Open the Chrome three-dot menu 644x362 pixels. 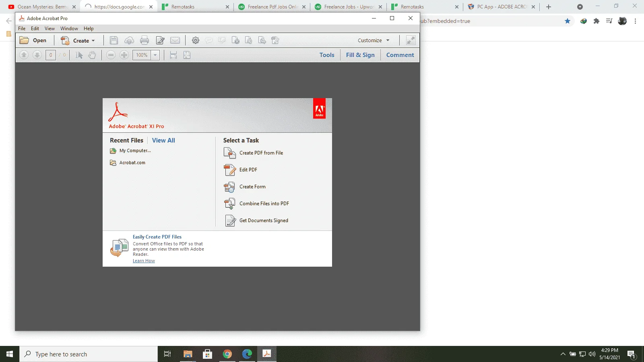[x=635, y=21]
